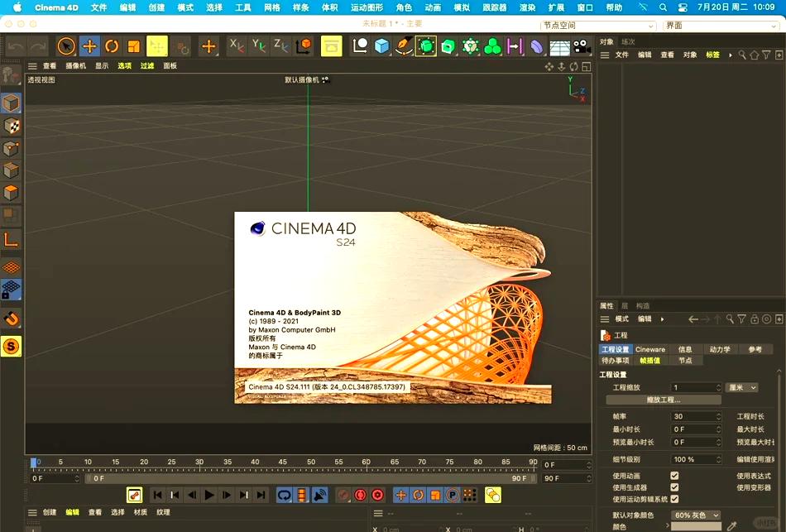Screen dimensions: 786x532
Task: Open the 文件 menu in menu bar
Action: (98, 7)
